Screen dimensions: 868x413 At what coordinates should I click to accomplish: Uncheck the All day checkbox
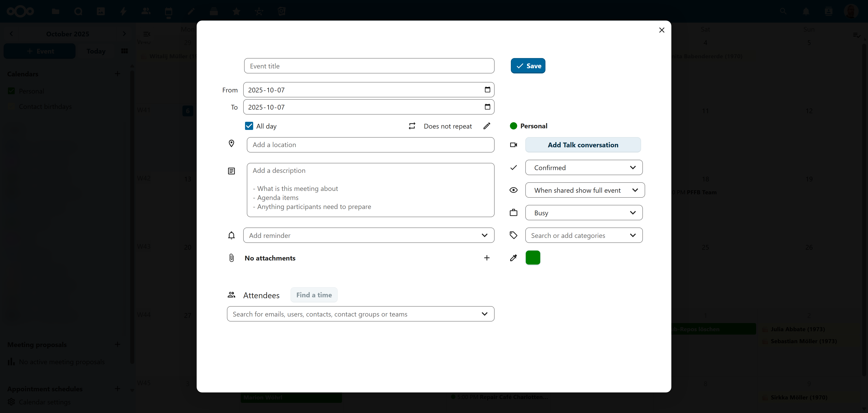249,126
